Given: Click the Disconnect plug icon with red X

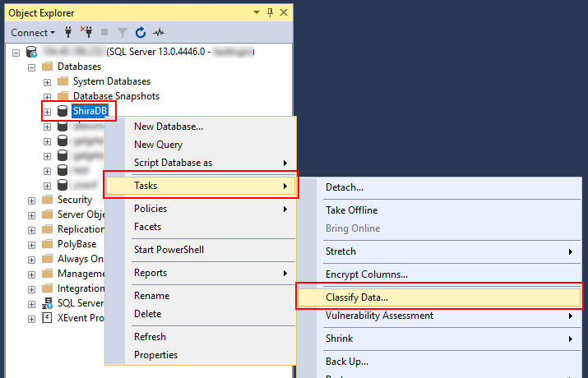Looking at the screenshot, I should click(87, 33).
